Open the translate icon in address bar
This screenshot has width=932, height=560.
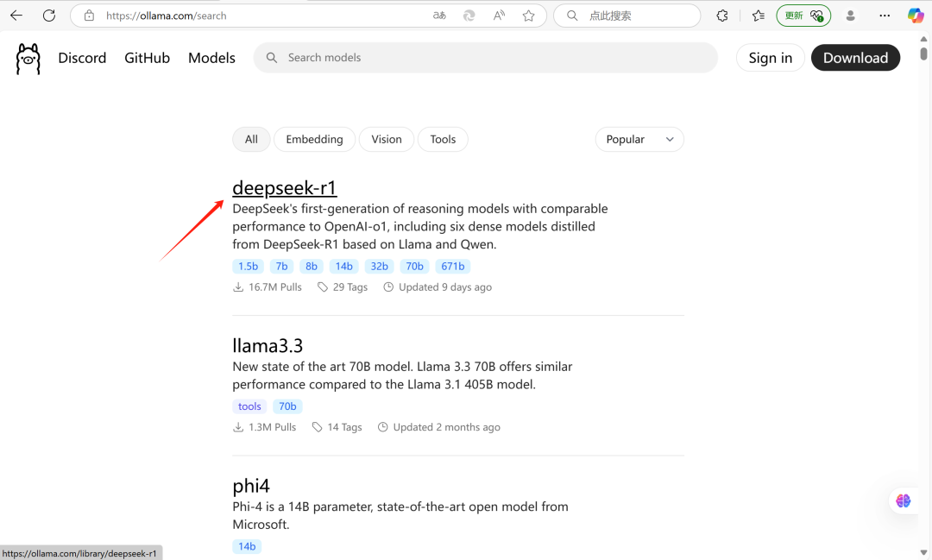tap(439, 16)
